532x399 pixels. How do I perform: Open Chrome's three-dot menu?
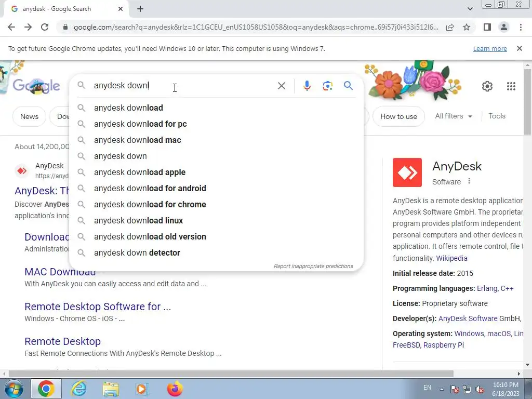(521, 27)
